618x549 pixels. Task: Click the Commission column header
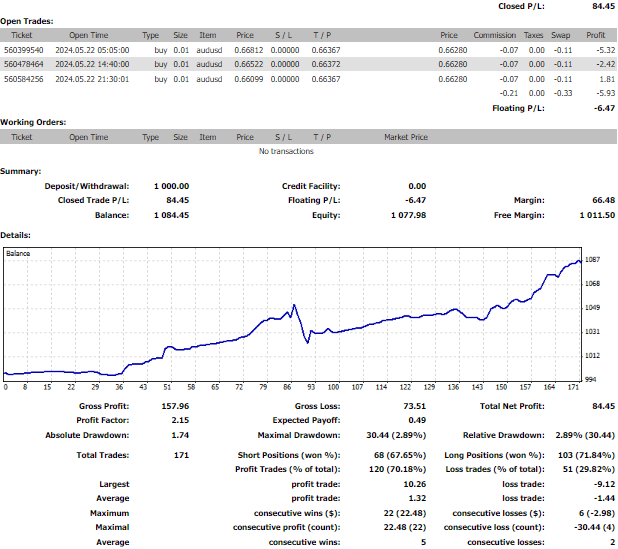495,35
